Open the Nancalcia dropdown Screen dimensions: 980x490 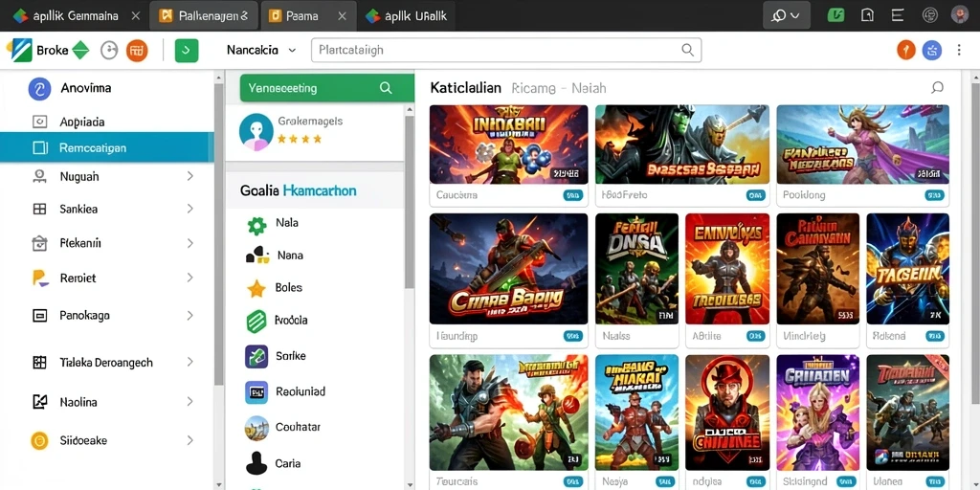point(261,50)
